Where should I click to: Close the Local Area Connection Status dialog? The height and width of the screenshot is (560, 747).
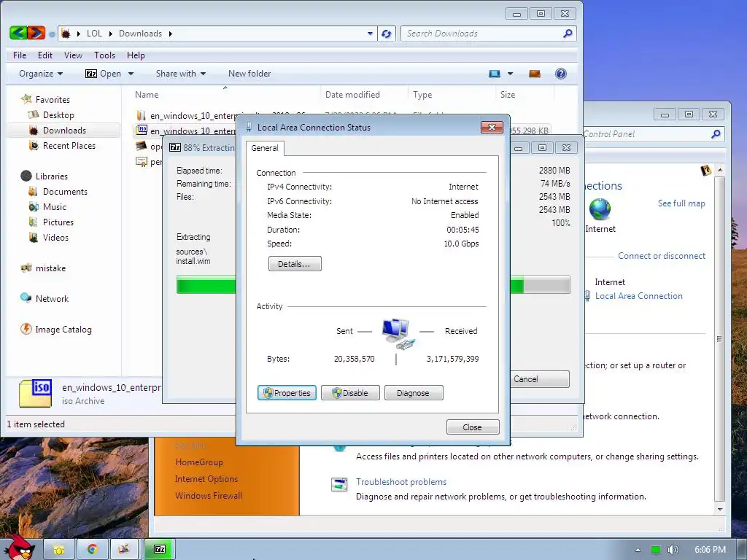[473, 427]
